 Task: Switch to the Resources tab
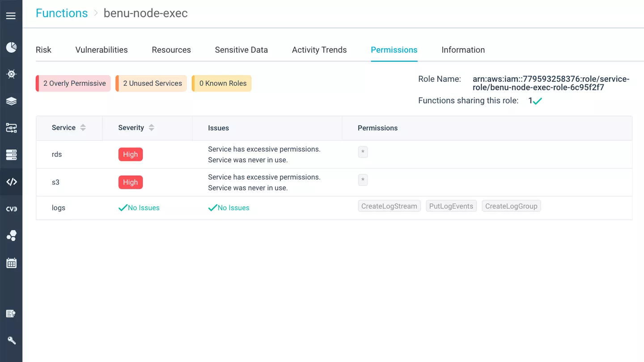171,50
